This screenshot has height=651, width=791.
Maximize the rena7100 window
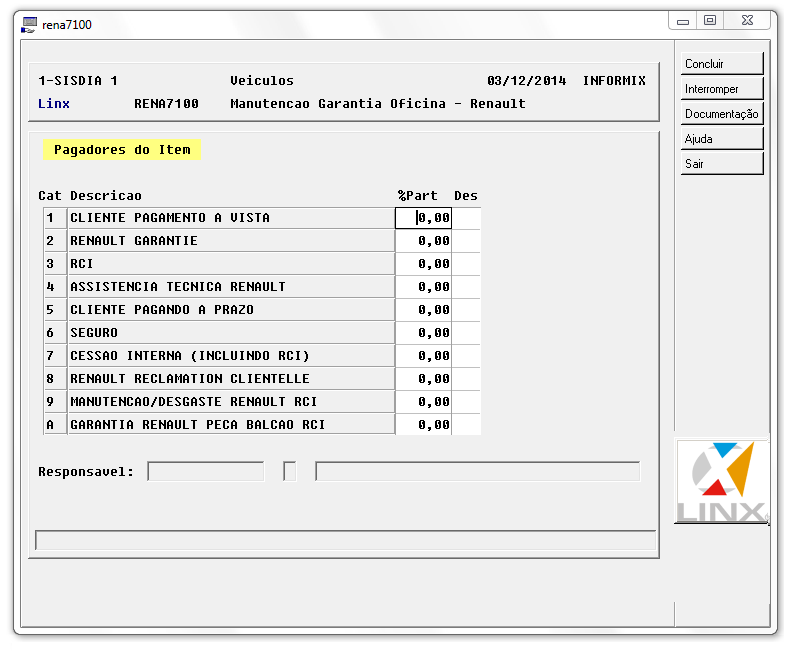tap(710, 21)
